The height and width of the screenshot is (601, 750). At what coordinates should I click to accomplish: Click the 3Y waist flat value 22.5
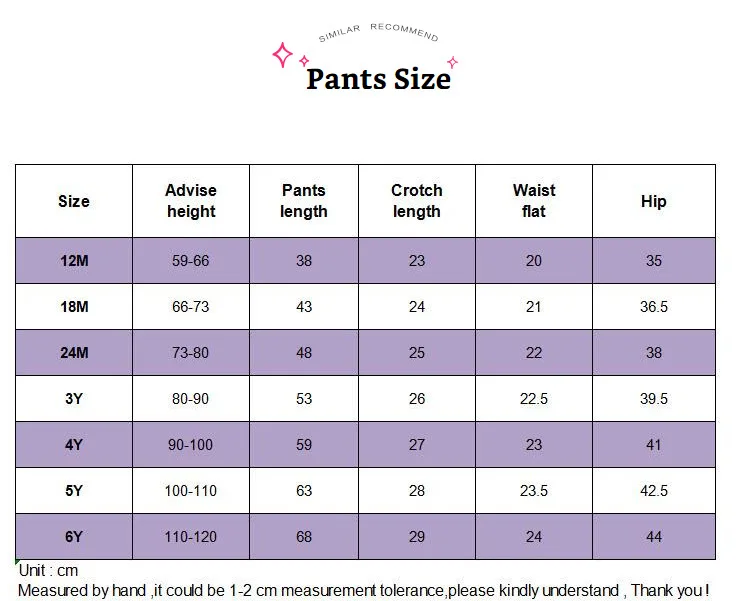coord(534,399)
